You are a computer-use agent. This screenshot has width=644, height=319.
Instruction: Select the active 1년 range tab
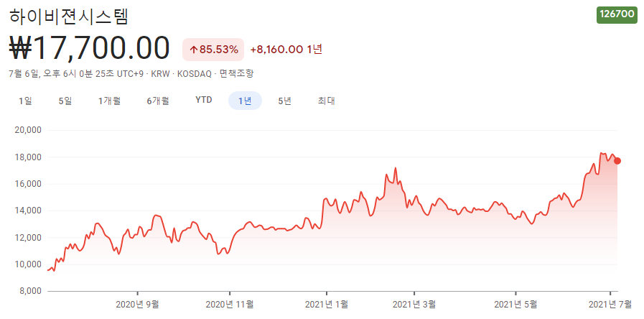[246, 101]
